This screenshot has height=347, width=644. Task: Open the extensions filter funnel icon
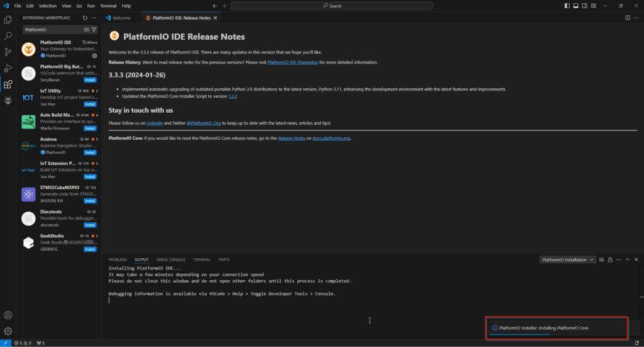[x=94, y=30]
